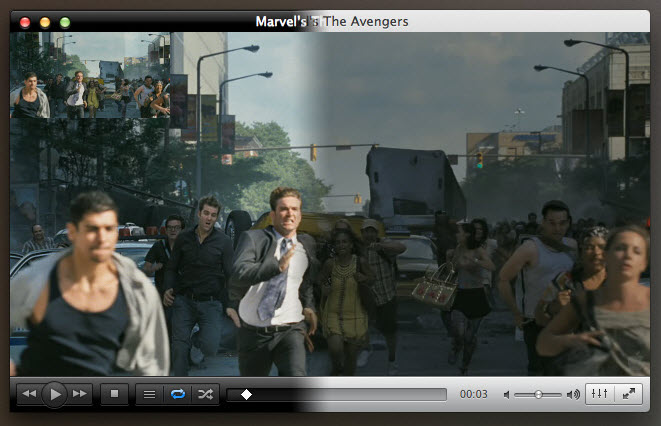Image resolution: width=661 pixels, height=426 pixels.
Task: Jump to the middle of the timeline
Action: click(x=336, y=395)
